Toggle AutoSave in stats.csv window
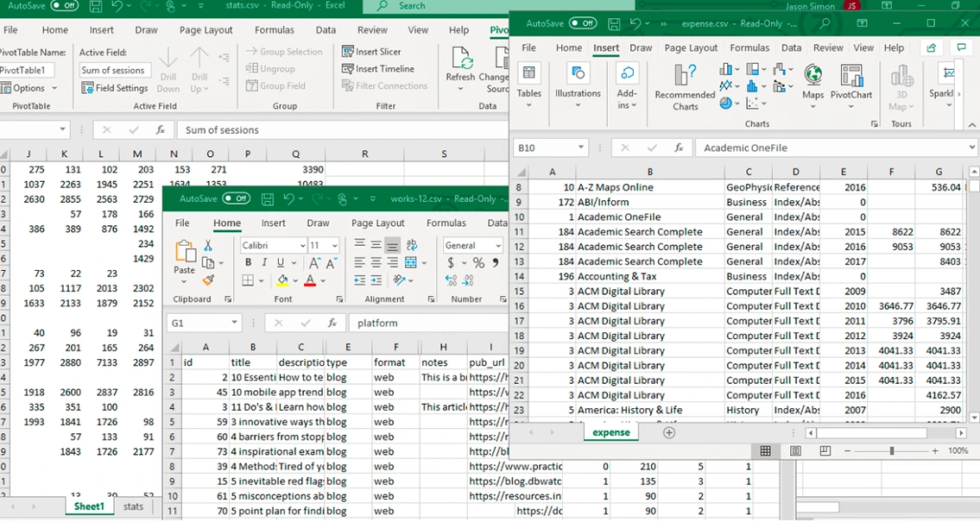The height and width of the screenshot is (522, 980). (x=64, y=6)
